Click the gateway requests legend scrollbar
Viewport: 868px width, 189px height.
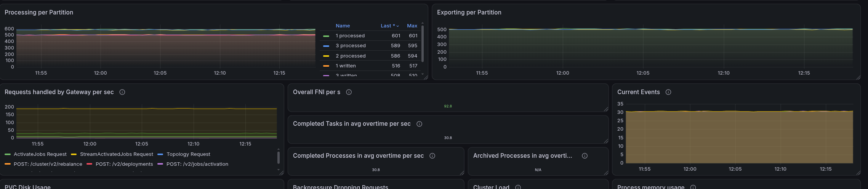pos(279,157)
